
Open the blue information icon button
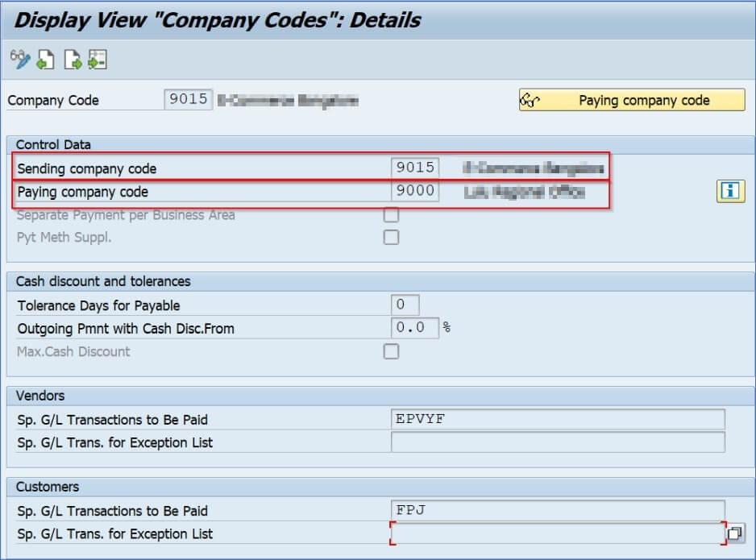(730, 191)
